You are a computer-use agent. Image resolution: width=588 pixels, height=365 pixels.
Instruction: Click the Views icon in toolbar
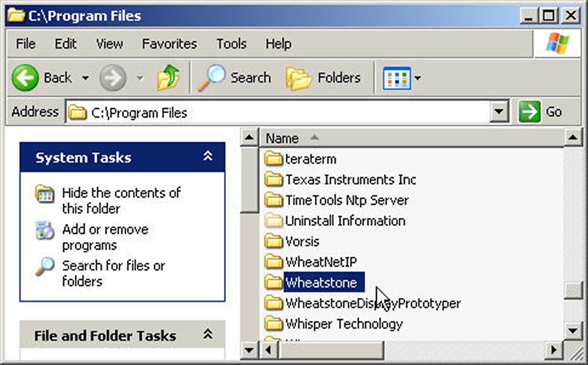396,78
